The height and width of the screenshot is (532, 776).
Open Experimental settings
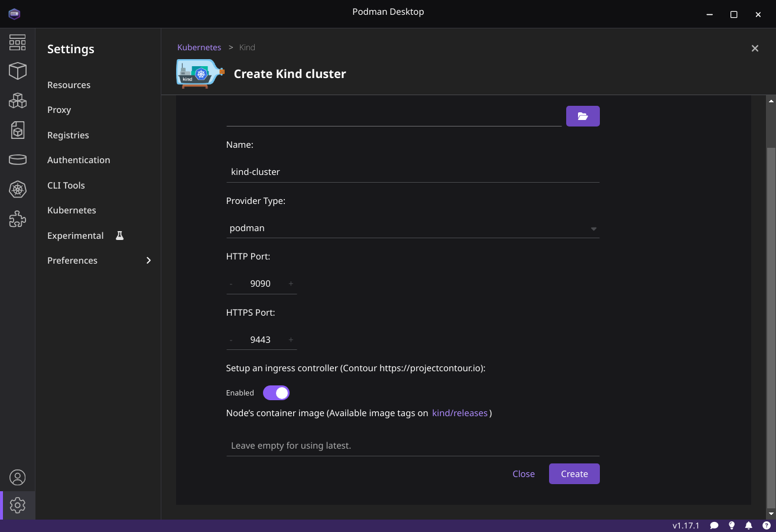click(x=75, y=235)
